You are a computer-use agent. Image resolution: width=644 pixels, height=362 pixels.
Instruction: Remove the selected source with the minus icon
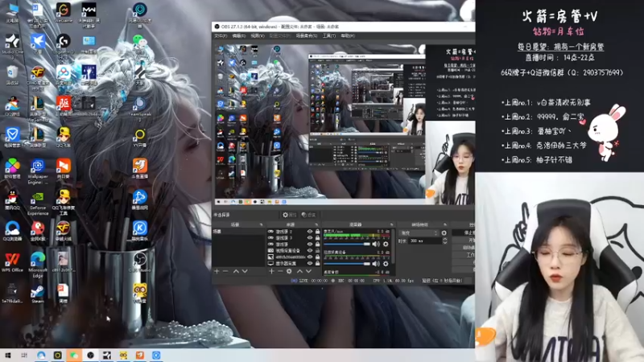pyautogui.click(x=280, y=271)
